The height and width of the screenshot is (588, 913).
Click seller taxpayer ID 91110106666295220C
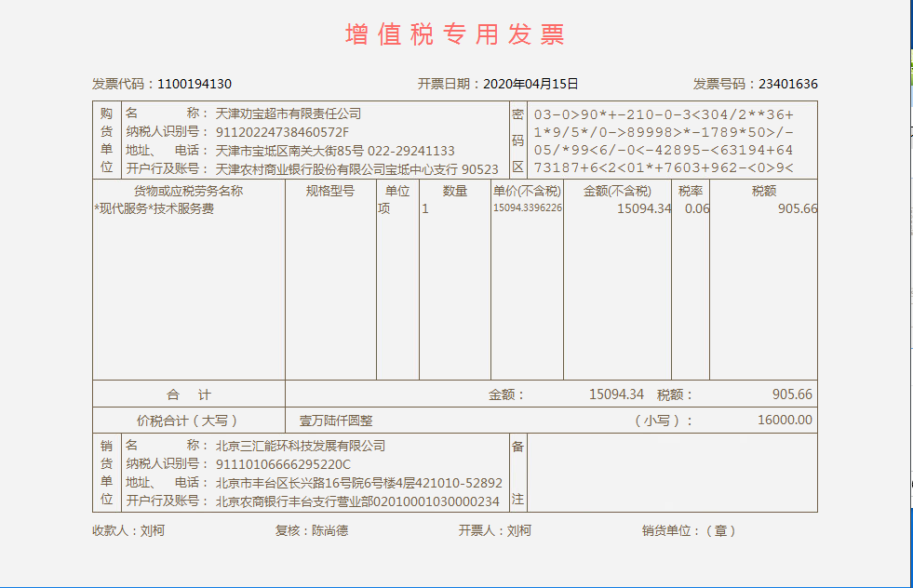tap(283, 464)
